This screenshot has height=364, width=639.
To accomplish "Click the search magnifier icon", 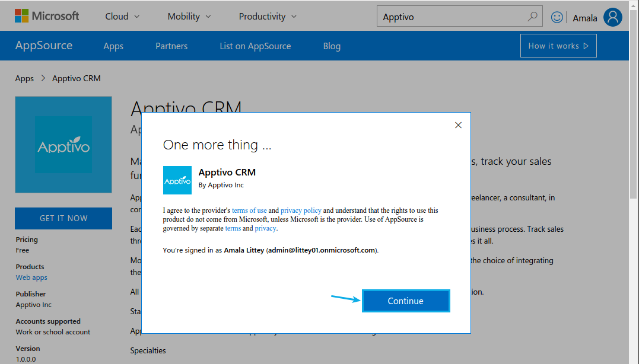I will point(532,16).
